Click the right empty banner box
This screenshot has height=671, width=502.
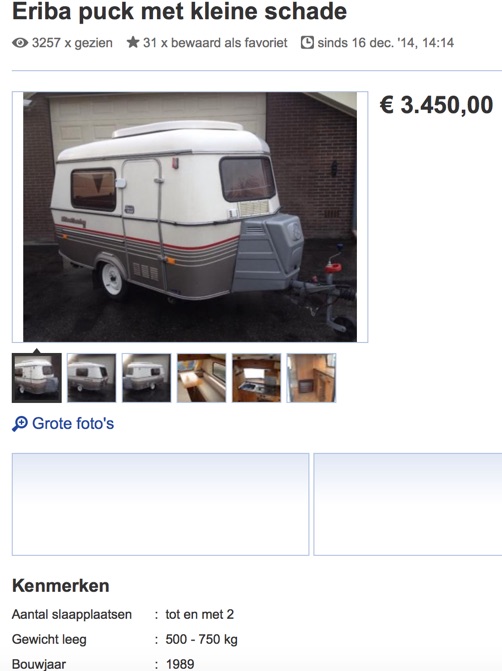(408, 504)
